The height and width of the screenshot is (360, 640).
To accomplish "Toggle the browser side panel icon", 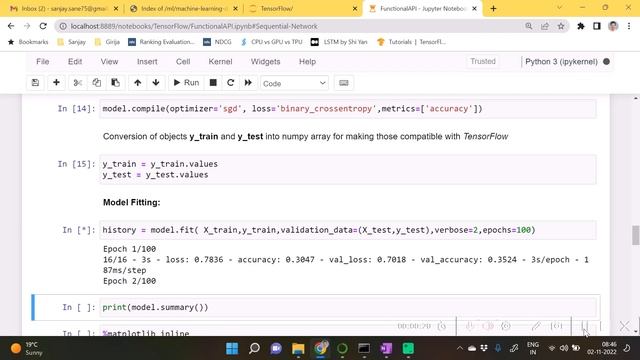I will pos(597,26).
